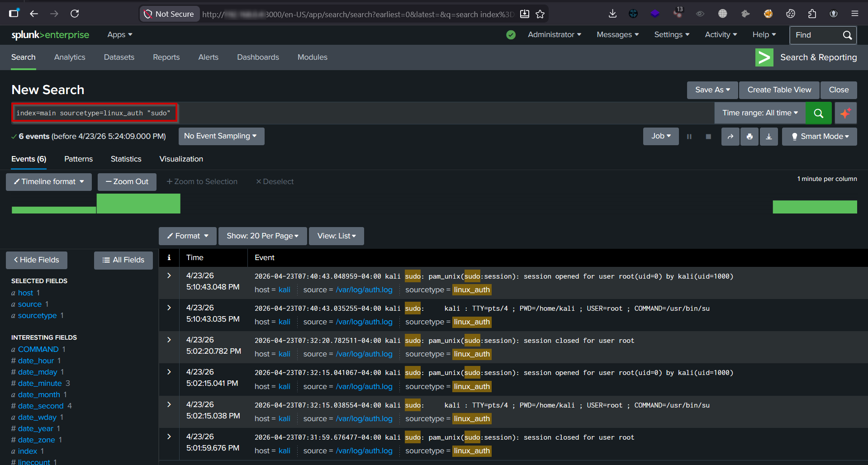Expand the first event row
The image size is (868, 465).
tap(169, 275)
